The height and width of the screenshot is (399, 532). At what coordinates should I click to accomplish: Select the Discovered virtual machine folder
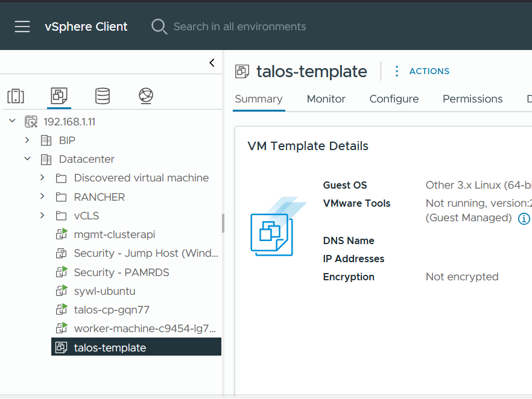[142, 178]
